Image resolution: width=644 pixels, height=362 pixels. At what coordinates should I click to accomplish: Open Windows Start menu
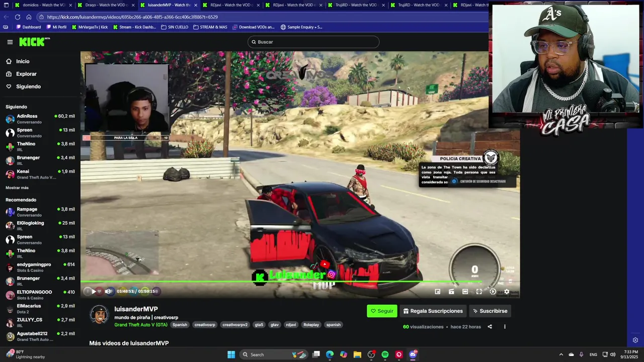[231, 354]
